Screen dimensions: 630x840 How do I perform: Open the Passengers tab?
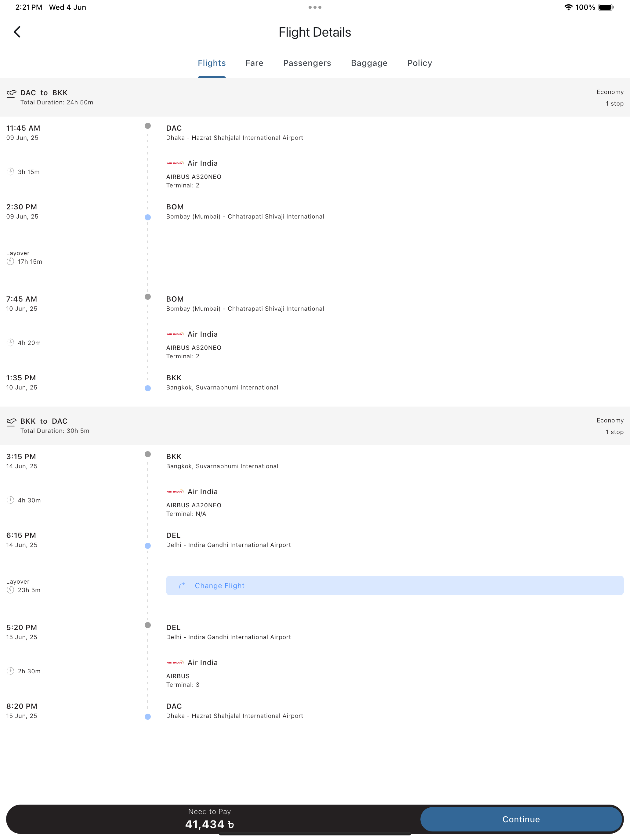307,63
